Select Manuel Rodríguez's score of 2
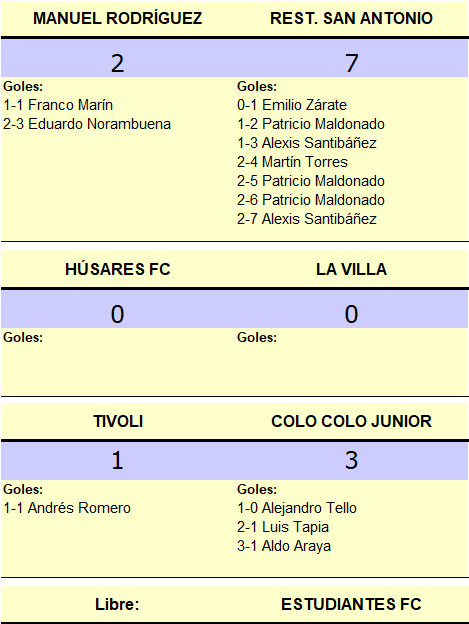Screen dimensions: 469x624 pyautogui.click(x=117, y=63)
